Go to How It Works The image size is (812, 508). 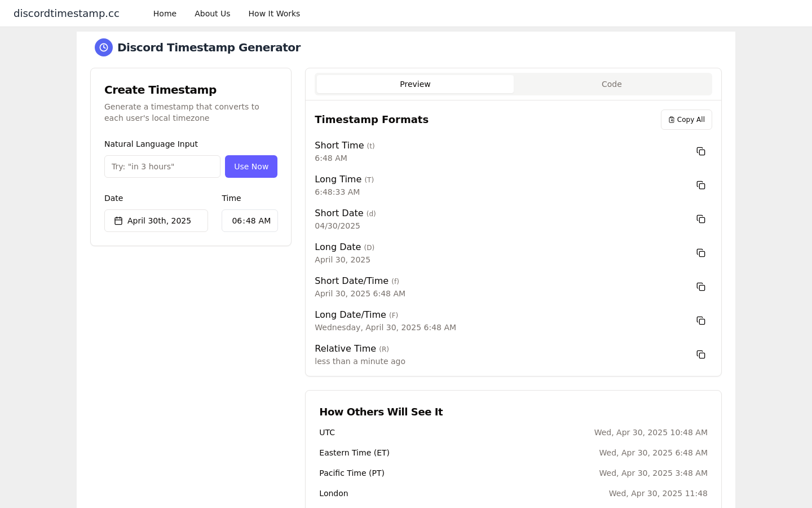pos(274,14)
